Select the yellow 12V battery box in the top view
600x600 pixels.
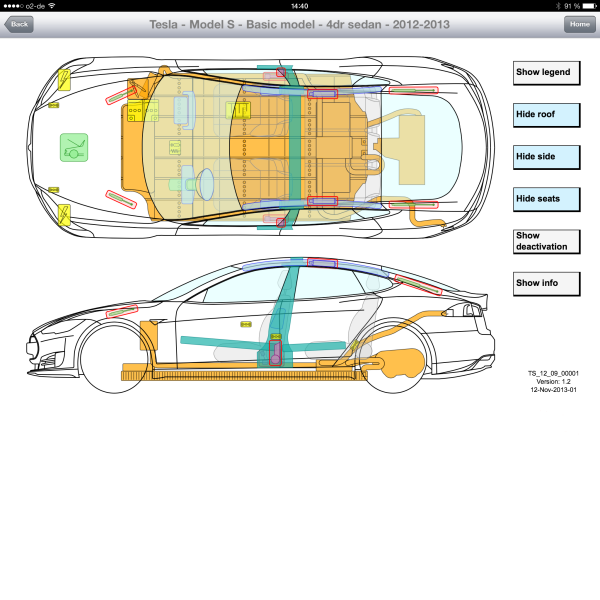[138, 114]
